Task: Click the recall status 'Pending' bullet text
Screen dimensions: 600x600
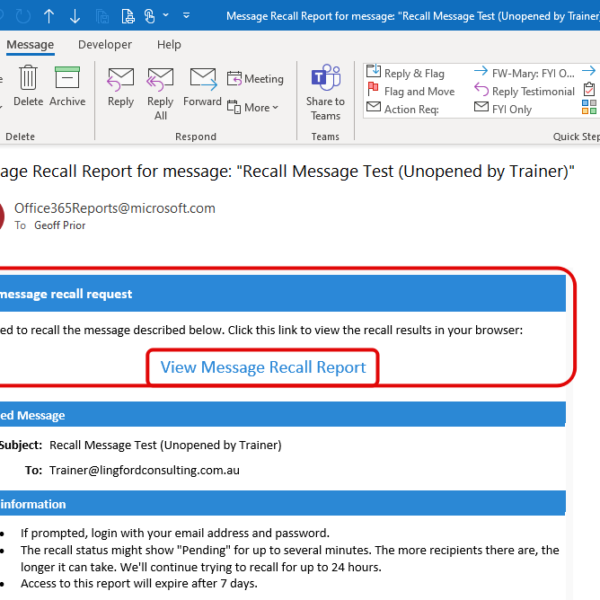Action: pos(290,558)
